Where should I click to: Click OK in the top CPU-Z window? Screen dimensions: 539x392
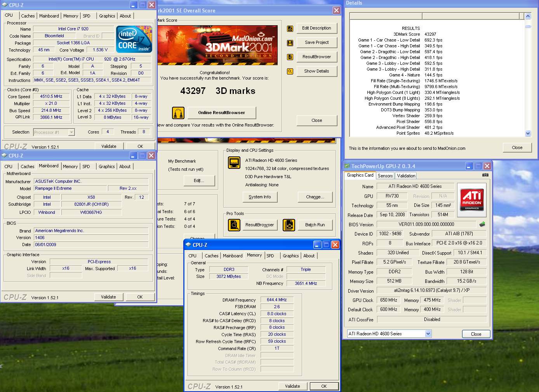click(140, 146)
